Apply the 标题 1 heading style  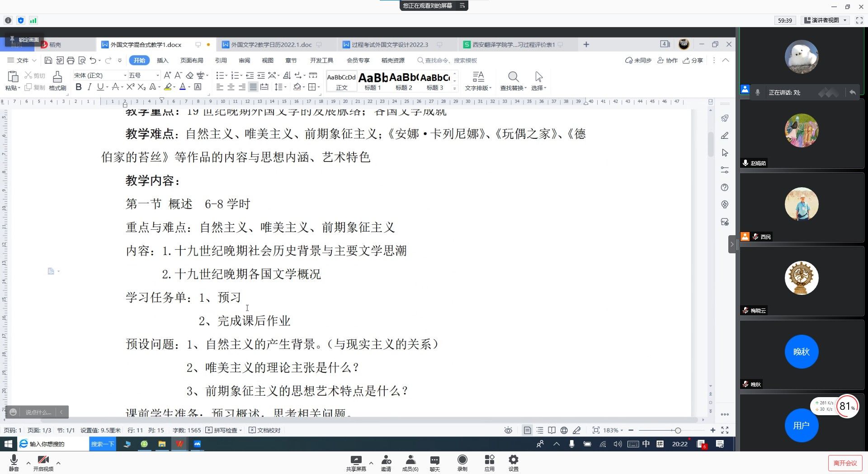point(373,81)
